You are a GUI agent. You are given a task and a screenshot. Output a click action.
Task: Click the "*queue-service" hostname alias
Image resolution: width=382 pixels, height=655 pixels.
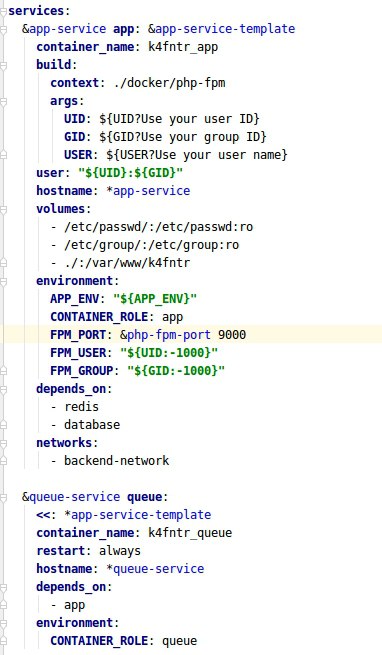click(x=155, y=569)
